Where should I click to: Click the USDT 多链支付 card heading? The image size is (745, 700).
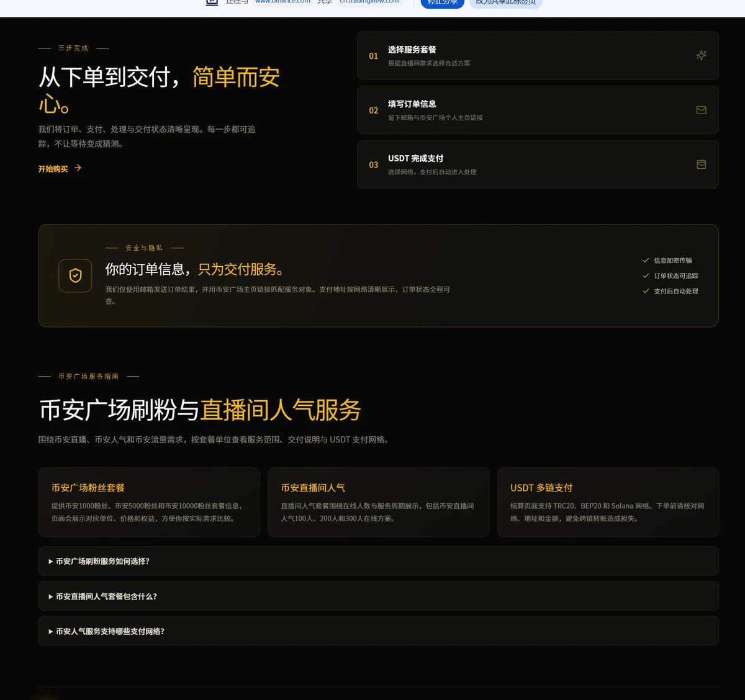541,488
